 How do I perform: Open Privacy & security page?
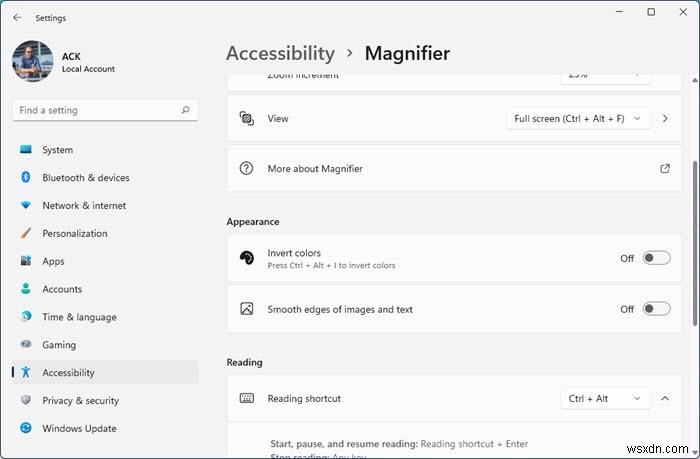(x=105, y=400)
